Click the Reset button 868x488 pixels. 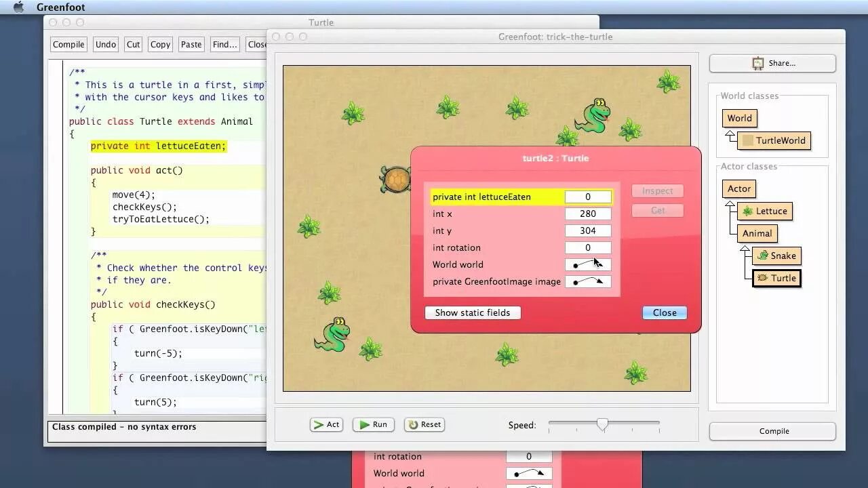(425, 424)
